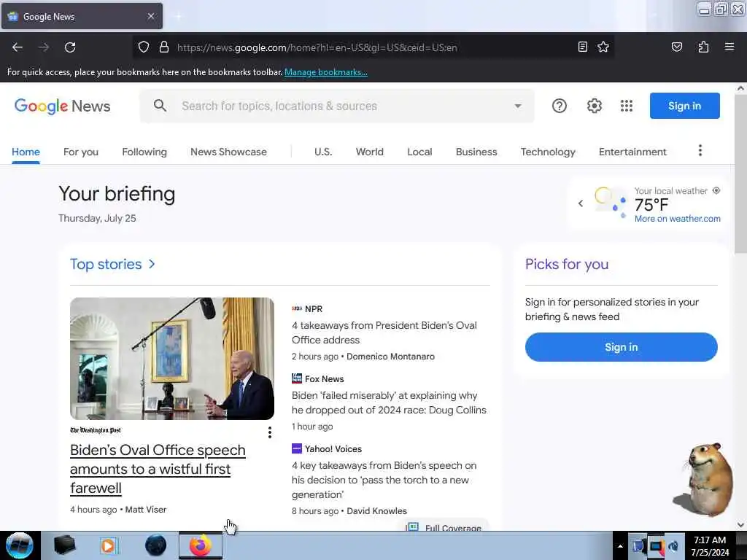Viewport: 747px width, 560px height.
Task: Open the Business section
Action: [x=476, y=152]
